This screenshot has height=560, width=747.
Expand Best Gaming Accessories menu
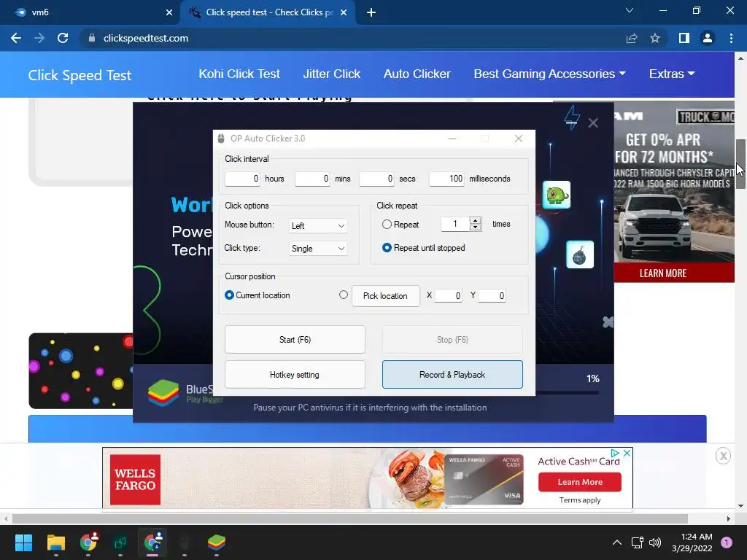click(x=549, y=74)
